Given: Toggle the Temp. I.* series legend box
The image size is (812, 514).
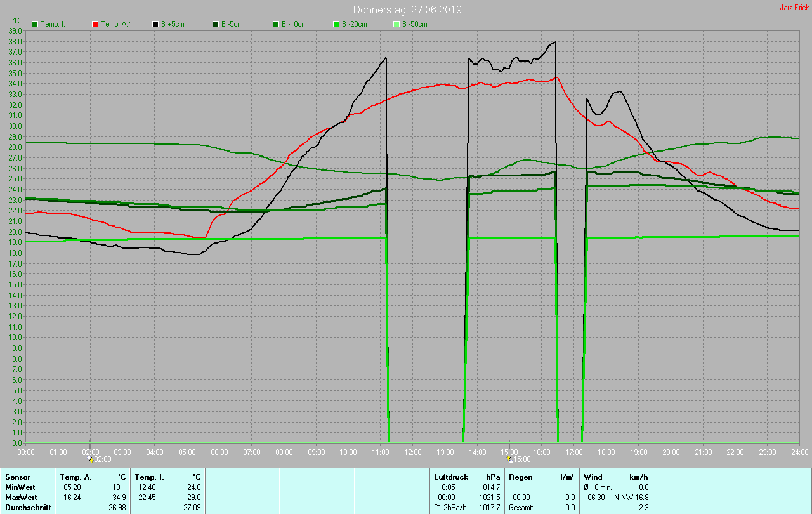Looking at the screenshot, I should 35,24.
